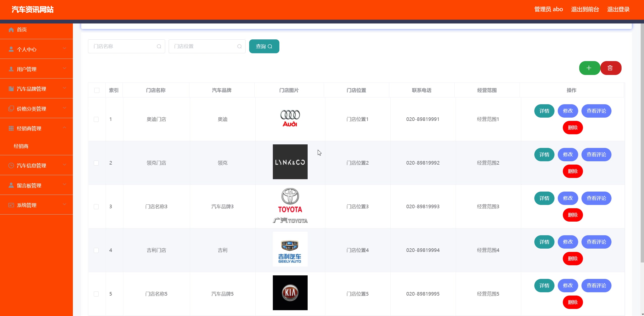Toggle the select-all checkbox in table header
This screenshot has height=316, width=644.
click(x=97, y=90)
